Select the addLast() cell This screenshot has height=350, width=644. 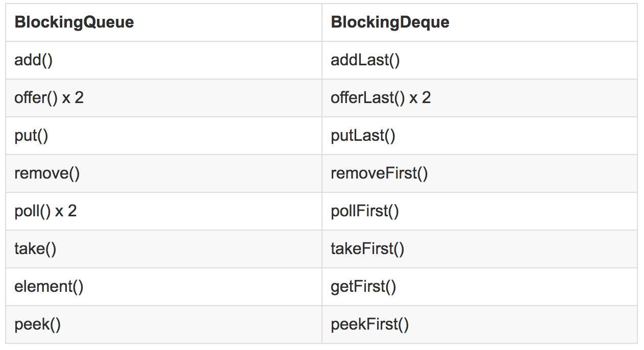point(480,60)
